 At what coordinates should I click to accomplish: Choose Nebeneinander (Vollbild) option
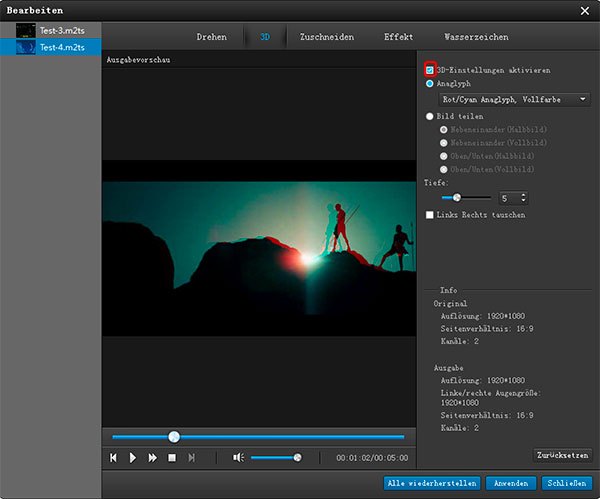click(x=443, y=143)
